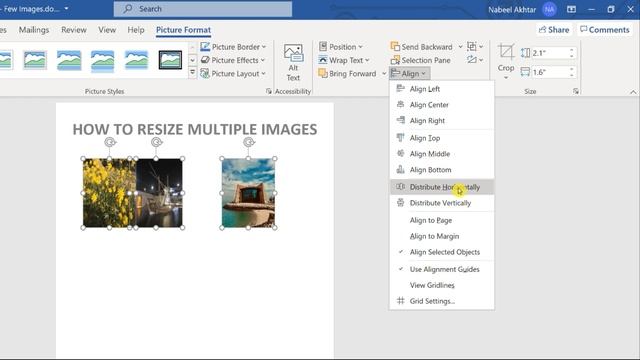Click the Bring Forward button
The image size is (640, 360).
(x=347, y=73)
